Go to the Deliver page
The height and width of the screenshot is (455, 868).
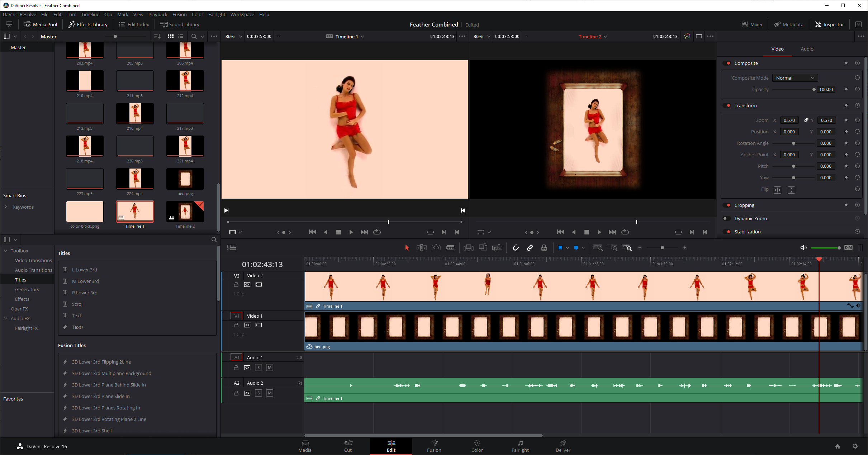(563, 446)
